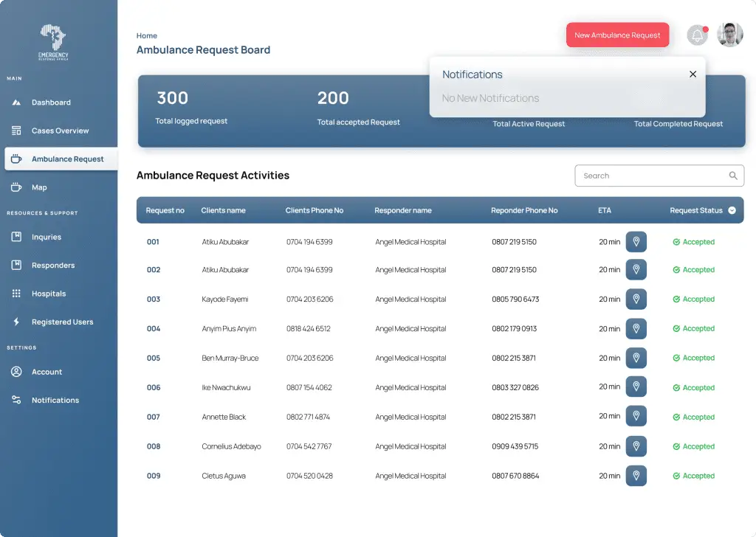Open Hospitals sidebar item

(x=49, y=294)
